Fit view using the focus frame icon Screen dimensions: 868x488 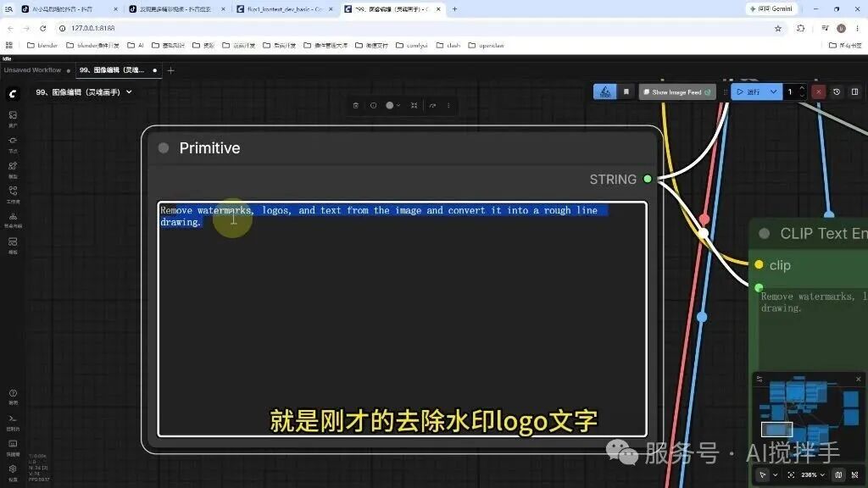[791, 474]
